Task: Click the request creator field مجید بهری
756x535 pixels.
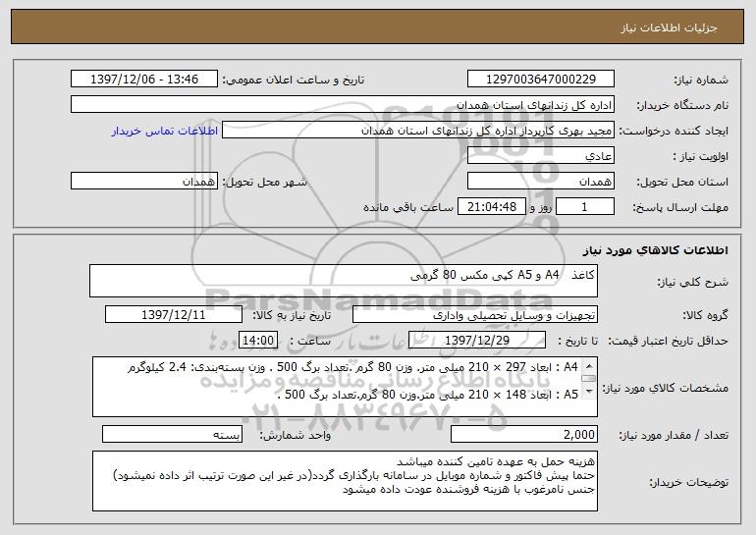Action: (418, 131)
